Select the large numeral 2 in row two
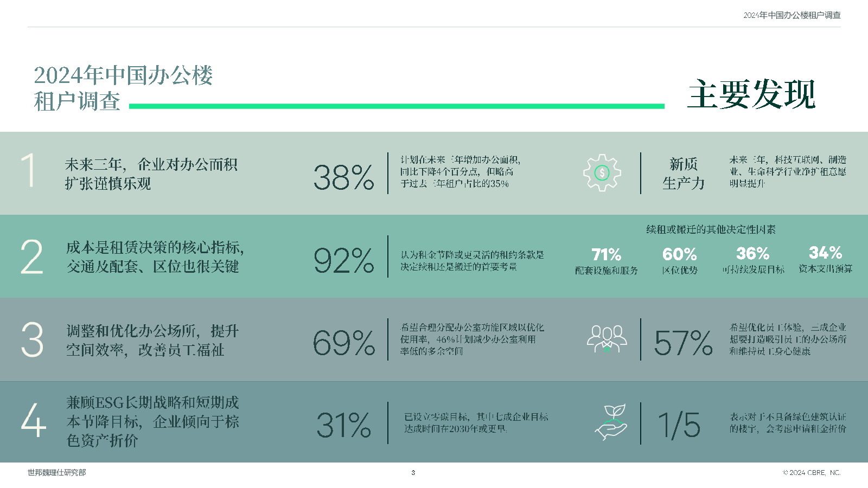 [x=31, y=256]
